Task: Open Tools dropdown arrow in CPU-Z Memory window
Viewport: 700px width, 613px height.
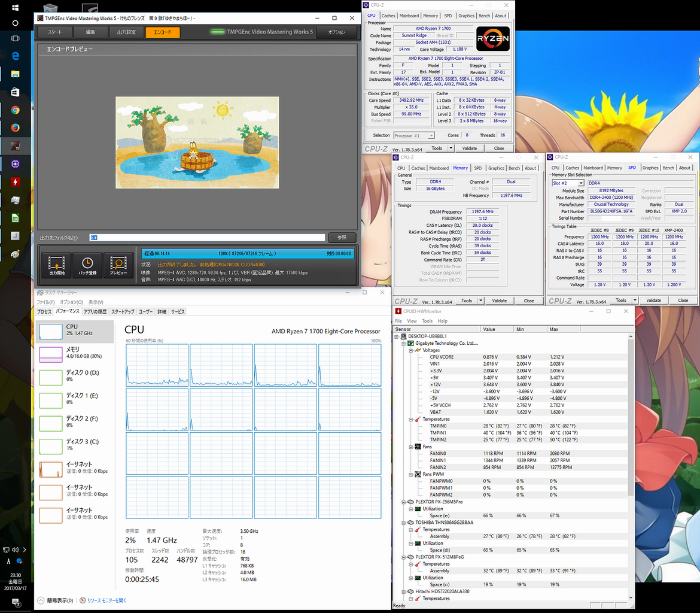Action: [x=481, y=301]
